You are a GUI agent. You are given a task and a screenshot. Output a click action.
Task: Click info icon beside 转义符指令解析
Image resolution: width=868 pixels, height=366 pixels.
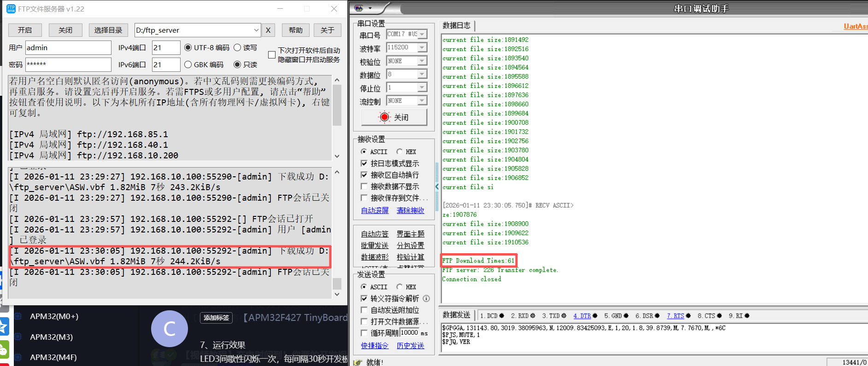tap(426, 298)
